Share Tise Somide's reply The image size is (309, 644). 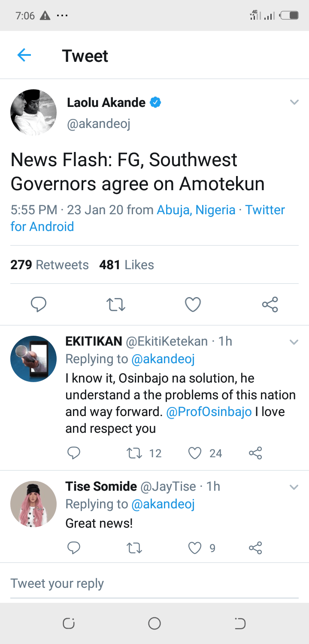pos(255,548)
